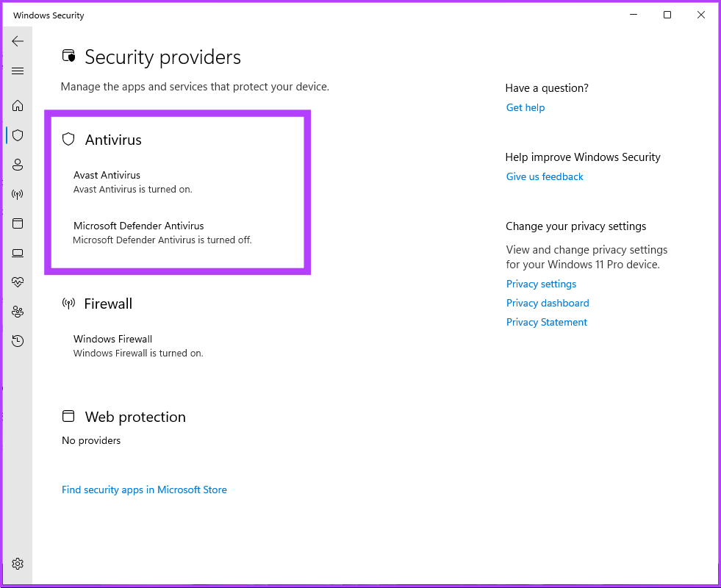Open Privacy dashboard link
Screen dimensions: 721x588
[548, 303]
